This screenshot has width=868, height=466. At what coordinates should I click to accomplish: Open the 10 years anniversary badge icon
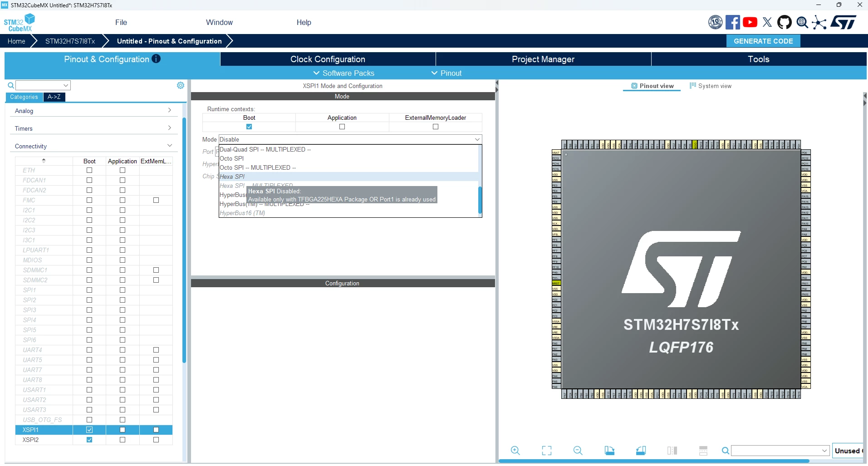pos(716,22)
